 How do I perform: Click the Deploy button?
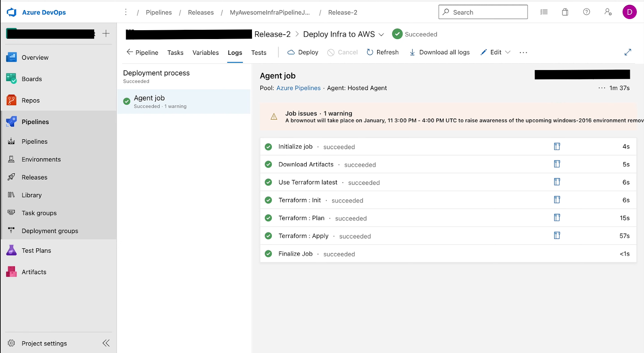tap(303, 52)
